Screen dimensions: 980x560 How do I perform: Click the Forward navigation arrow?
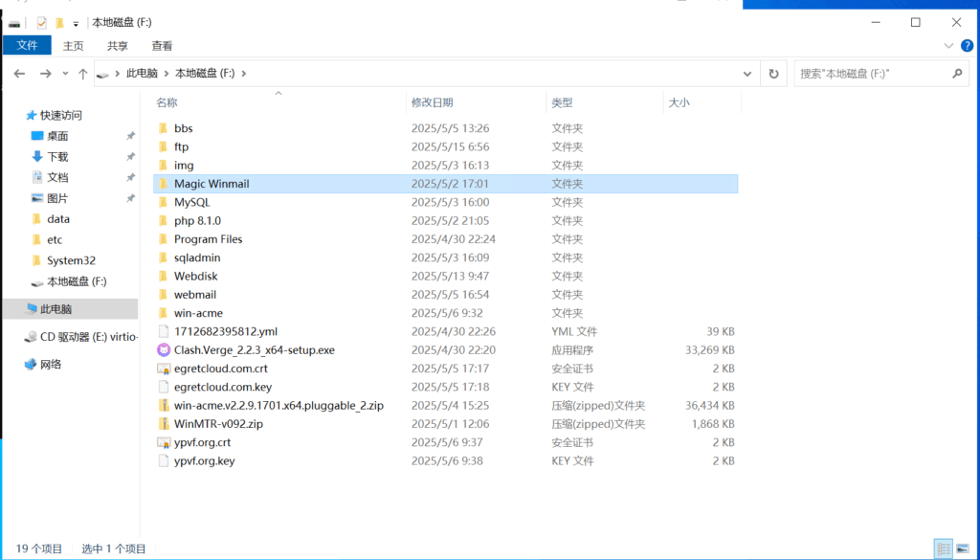point(46,74)
